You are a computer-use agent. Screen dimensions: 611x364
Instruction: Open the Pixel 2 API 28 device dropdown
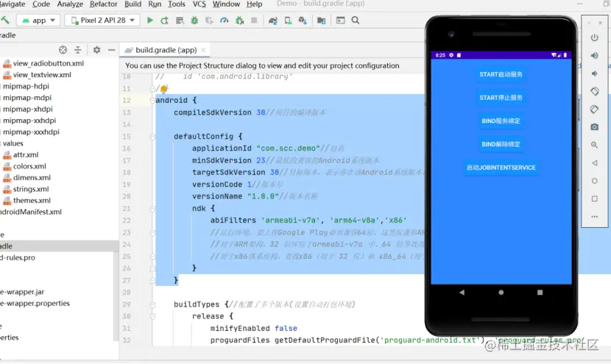103,21
